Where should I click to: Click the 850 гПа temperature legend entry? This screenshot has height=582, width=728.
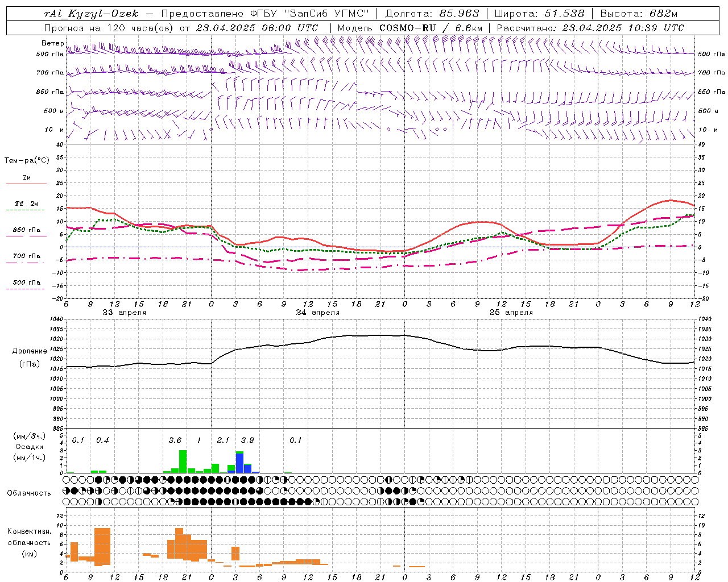tap(26, 230)
